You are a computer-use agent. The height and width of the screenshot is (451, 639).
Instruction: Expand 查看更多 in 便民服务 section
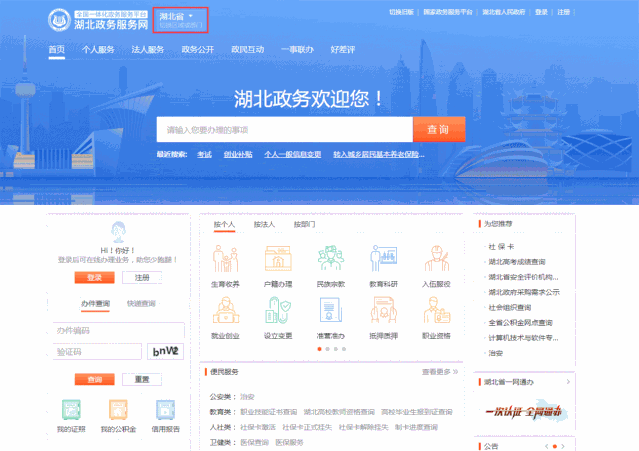click(x=439, y=372)
